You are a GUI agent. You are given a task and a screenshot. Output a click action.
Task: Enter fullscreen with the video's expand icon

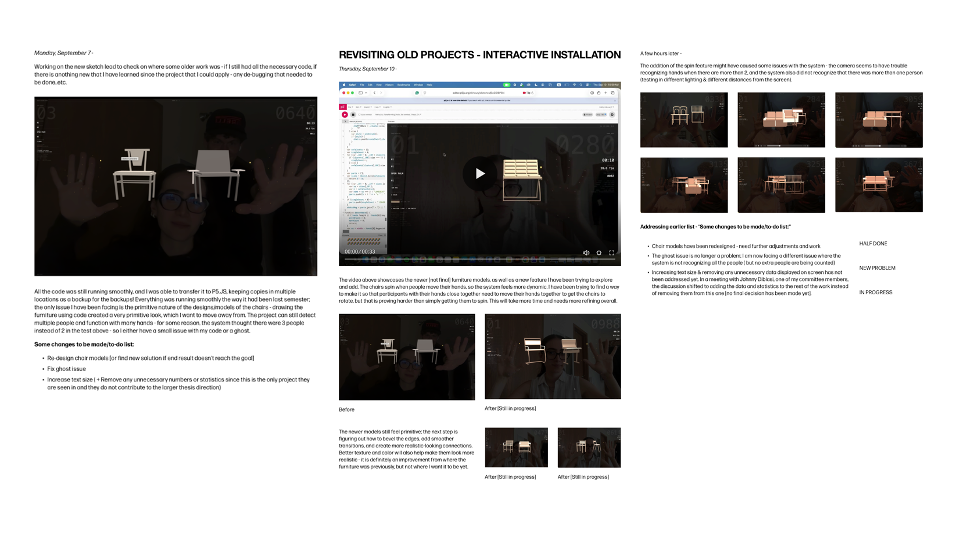pyautogui.click(x=611, y=252)
